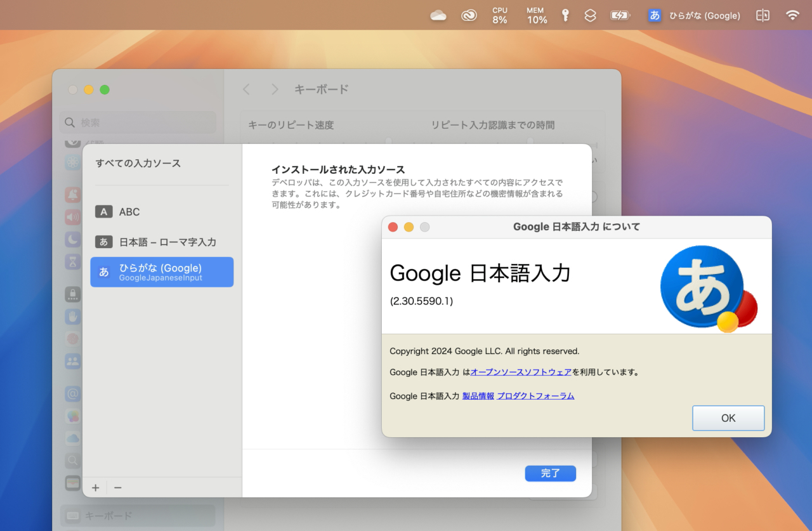Image resolution: width=812 pixels, height=531 pixels.
Task: Click the A icon beside ABC
Action: [103, 212]
